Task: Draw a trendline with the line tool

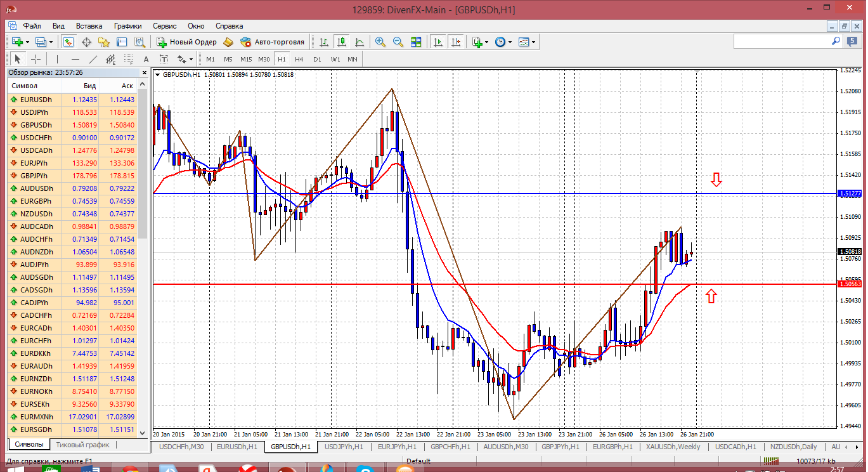Action: coord(93,59)
